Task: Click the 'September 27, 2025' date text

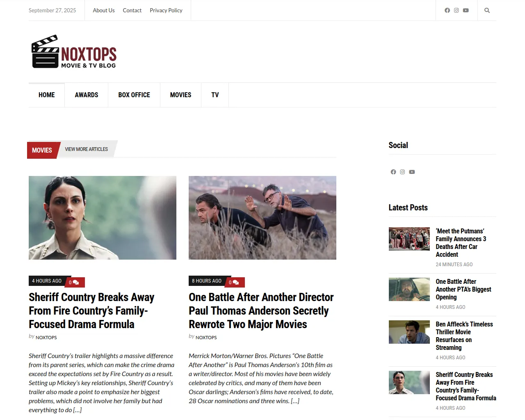Action: [52, 10]
